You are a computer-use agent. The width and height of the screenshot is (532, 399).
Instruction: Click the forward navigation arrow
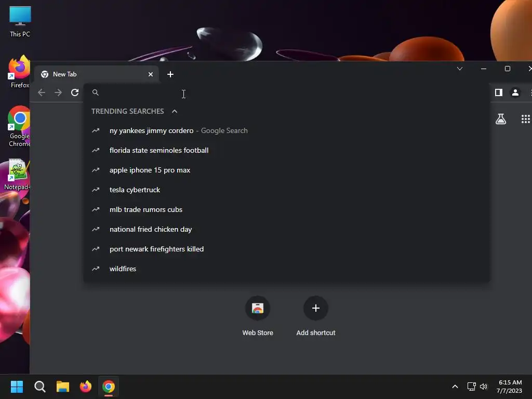click(58, 92)
